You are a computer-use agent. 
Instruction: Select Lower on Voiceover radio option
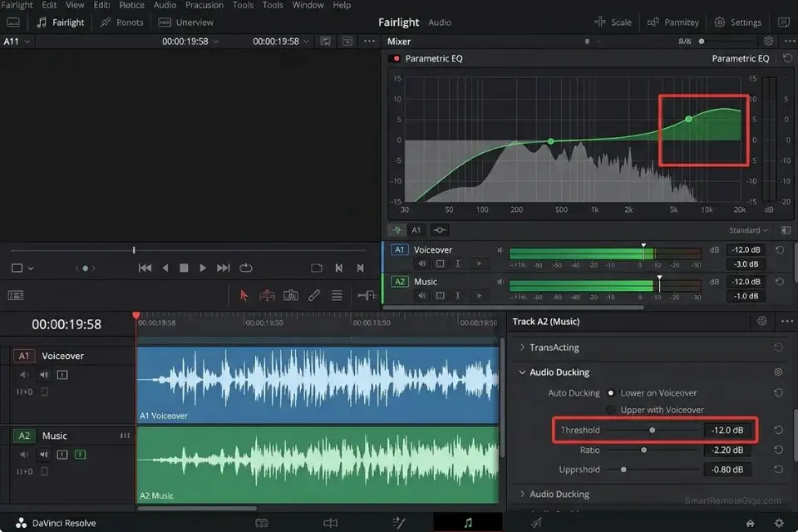611,393
